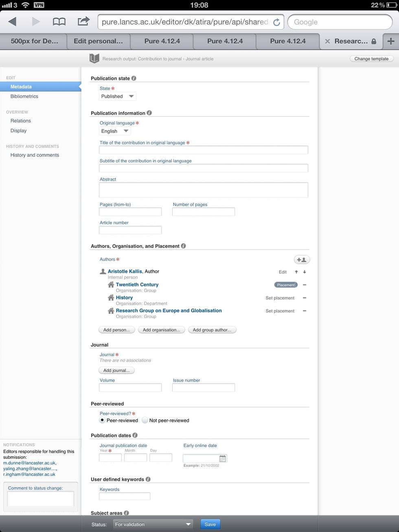Add a new author using the add-person icon
399x532 pixels.
(x=301, y=259)
